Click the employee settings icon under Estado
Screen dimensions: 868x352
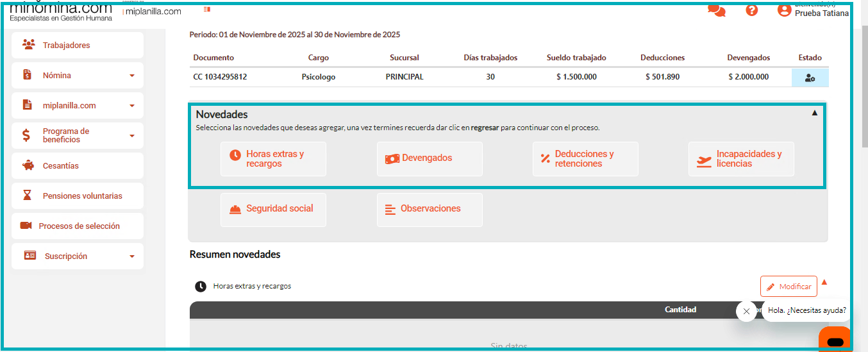(x=810, y=78)
